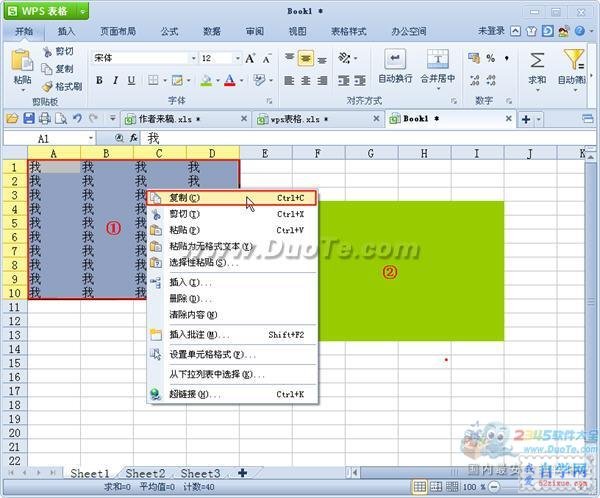600x498 pixels.
Task: Switch to the 视图 ribbon tab
Action: coord(297,31)
